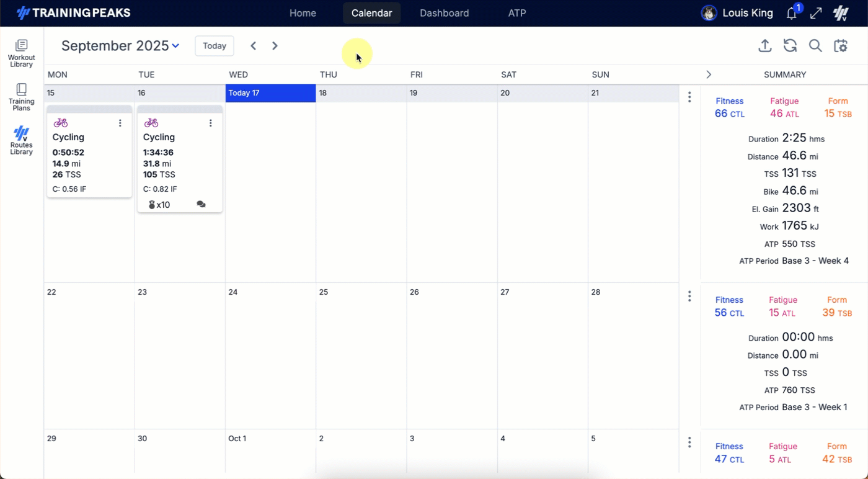Select Thursday 18 calendar day cell
Screen dimensions: 868x479
click(361, 186)
